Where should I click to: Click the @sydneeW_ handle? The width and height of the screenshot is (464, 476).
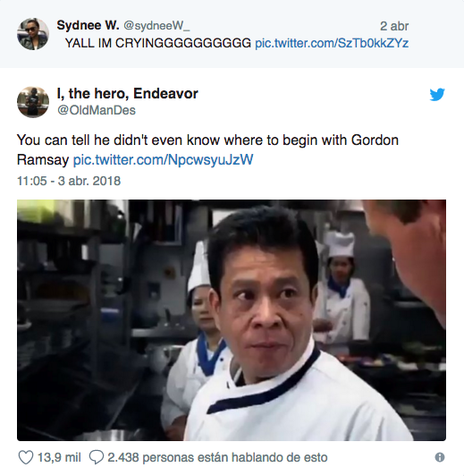[x=156, y=26]
